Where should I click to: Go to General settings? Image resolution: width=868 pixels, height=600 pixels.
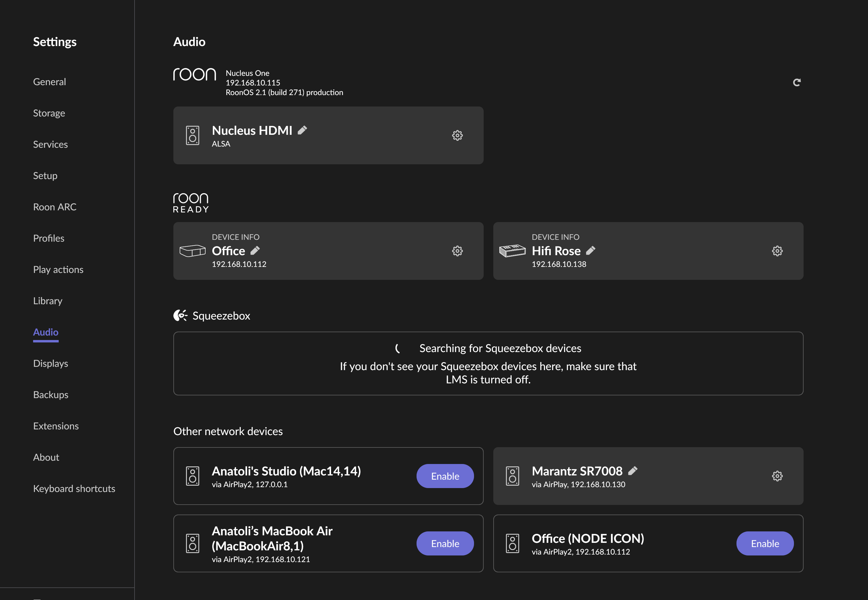click(x=49, y=82)
